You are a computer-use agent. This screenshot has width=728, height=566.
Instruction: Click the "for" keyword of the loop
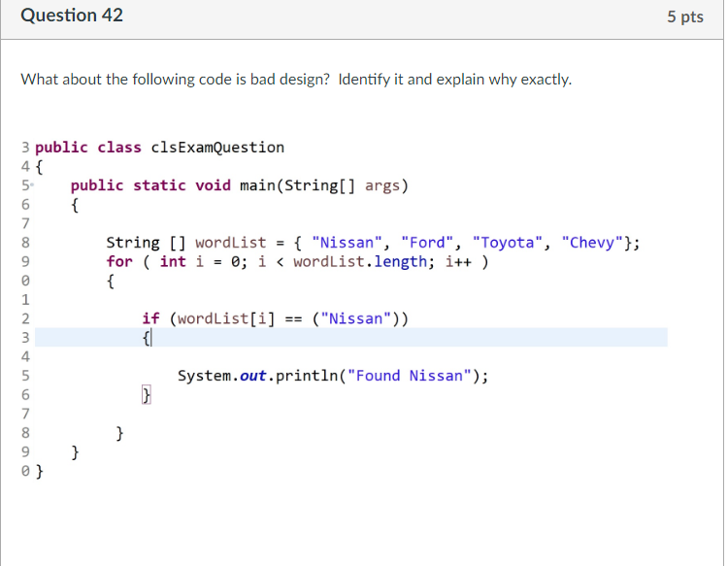tap(119, 262)
